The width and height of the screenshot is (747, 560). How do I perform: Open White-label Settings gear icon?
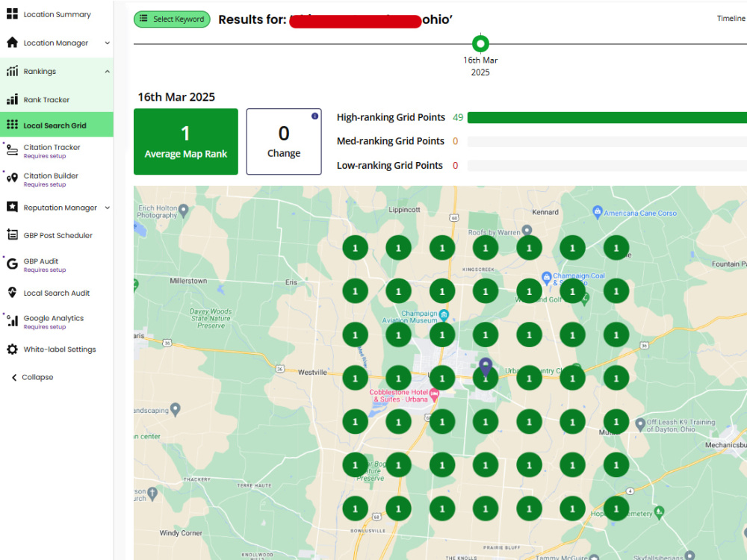[12, 349]
